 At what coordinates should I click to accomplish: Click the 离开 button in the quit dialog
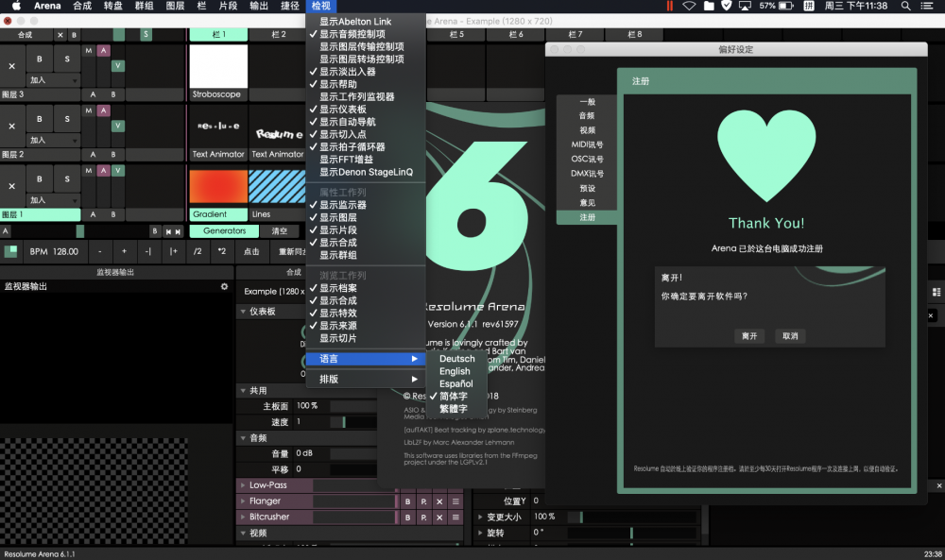coord(749,336)
